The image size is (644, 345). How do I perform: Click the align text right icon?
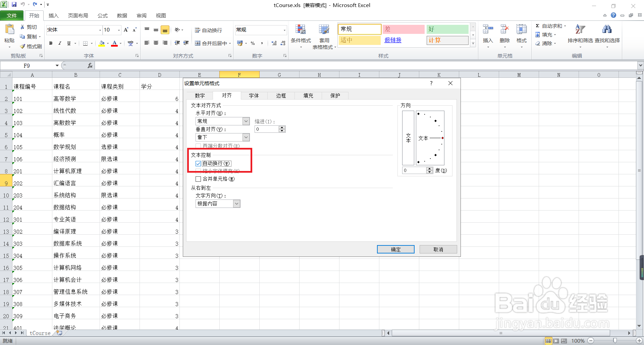tap(165, 43)
